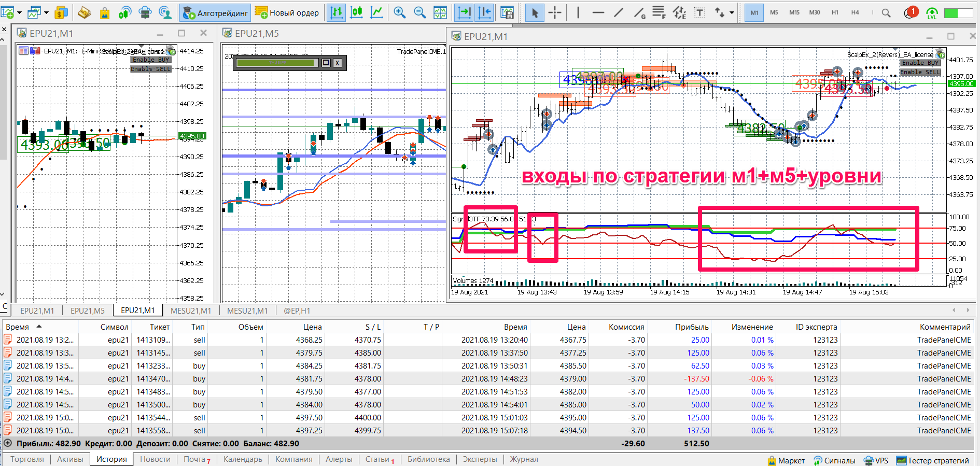980x466 pixels.
Task: Switch chart to bar chart type
Action: coord(337,12)
